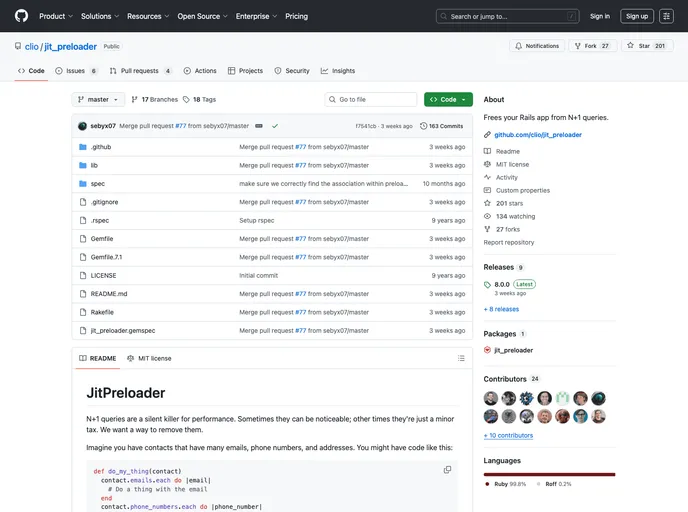Click the Sign in link
688x512 pixels.
[x=600, y=16]
